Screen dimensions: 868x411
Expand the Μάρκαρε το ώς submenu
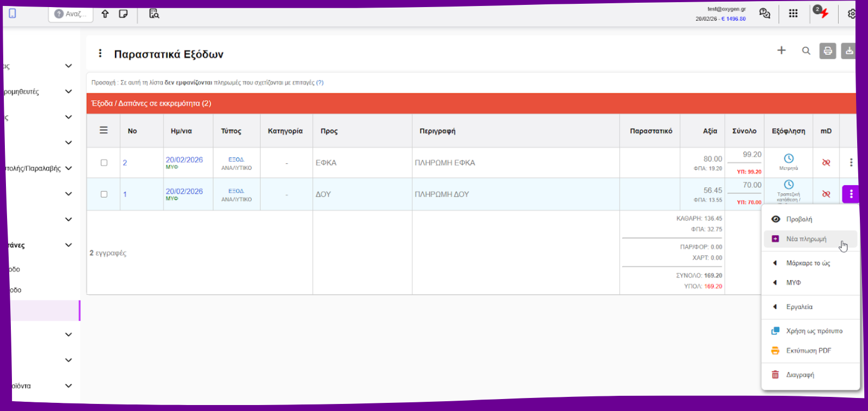pyautogui.click(x=810, y=263)
